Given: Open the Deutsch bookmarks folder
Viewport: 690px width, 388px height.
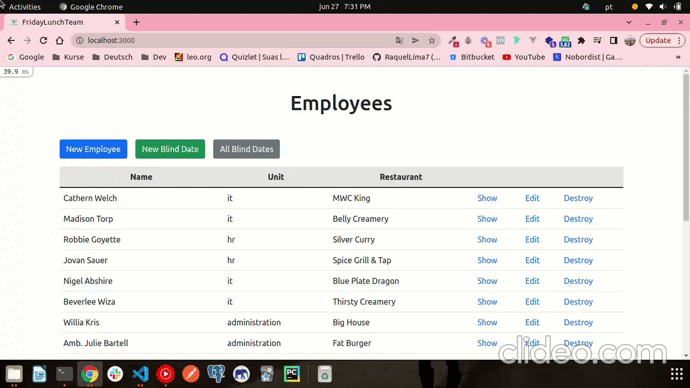Looking at the screenshot, I should [x=113, y=57].
